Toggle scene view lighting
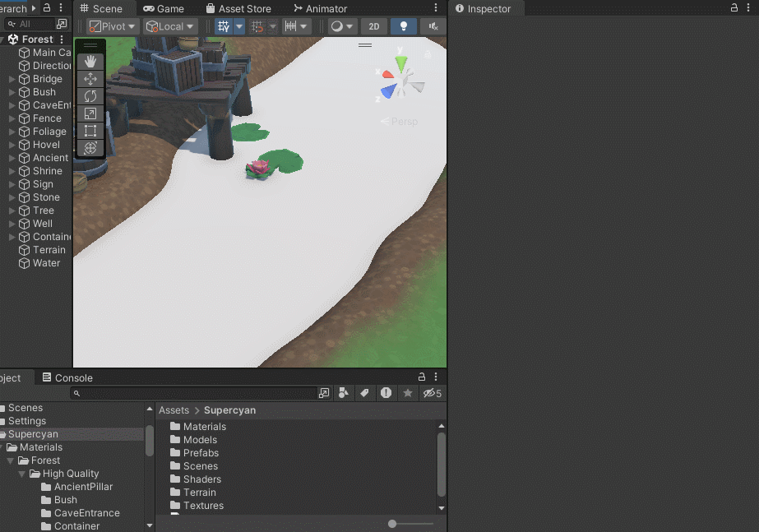This screenshot has height=532, width=759. [x=403, y=25]
